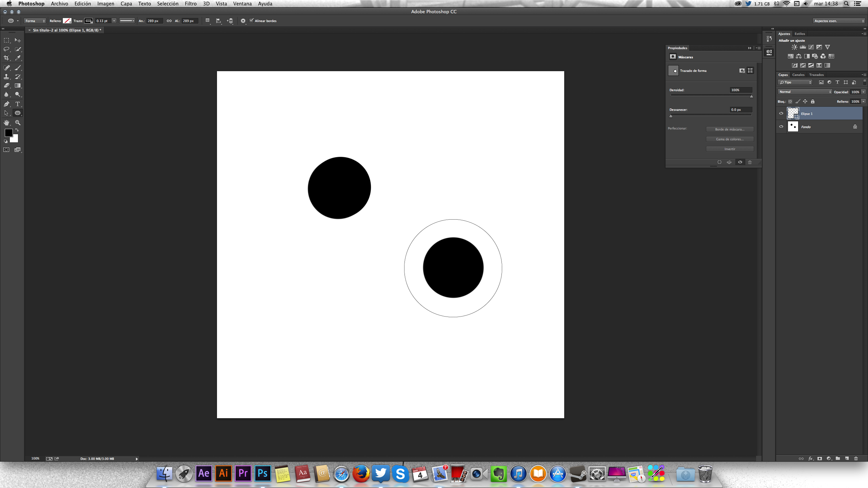Viewport: 868px width, 488px height.
Task: Click the Borde de máscara button
Action: [730, 129]
